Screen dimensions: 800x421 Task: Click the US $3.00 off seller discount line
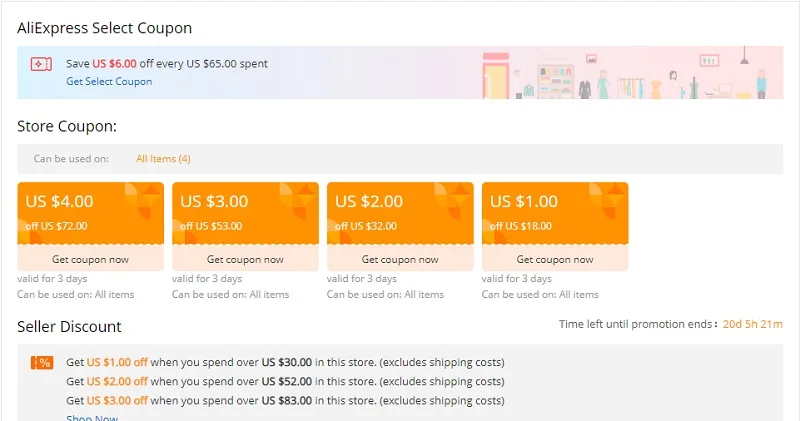point(285,400)
